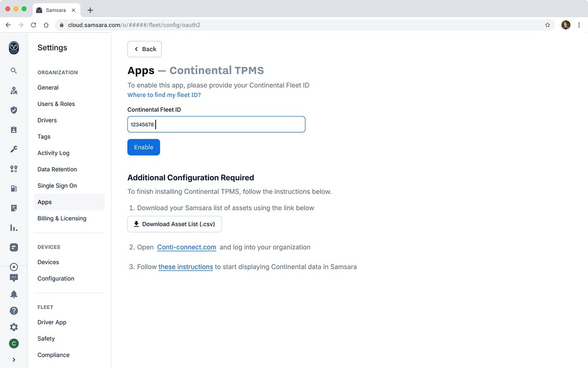Open 'these instructions' link

(x=186, y=267)
